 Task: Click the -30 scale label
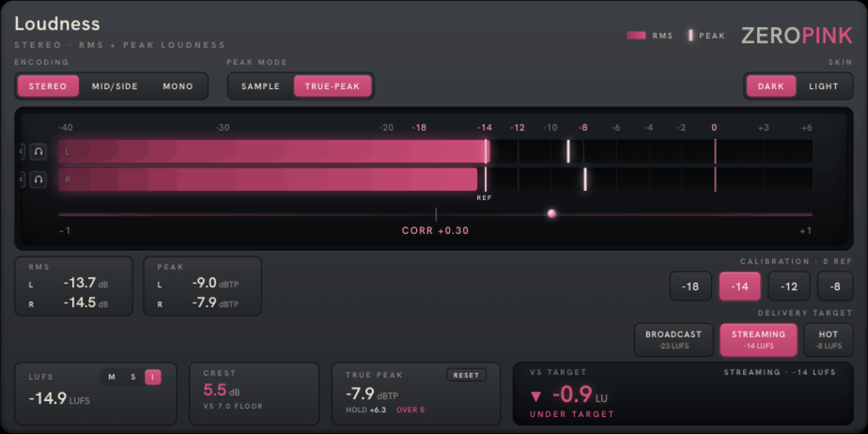click(222, 128)
